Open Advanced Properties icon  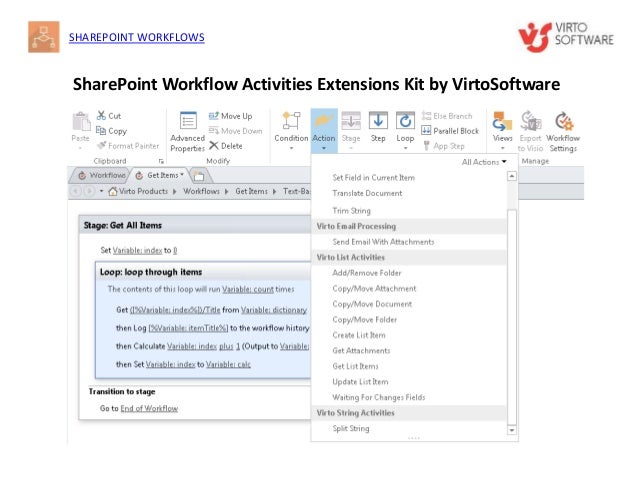pos(188,121)
